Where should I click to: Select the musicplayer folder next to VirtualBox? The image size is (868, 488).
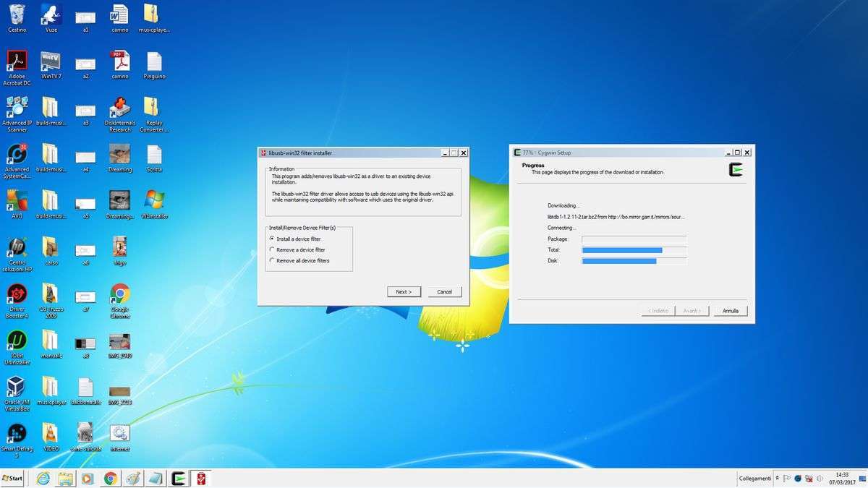(x=51, y=390)
